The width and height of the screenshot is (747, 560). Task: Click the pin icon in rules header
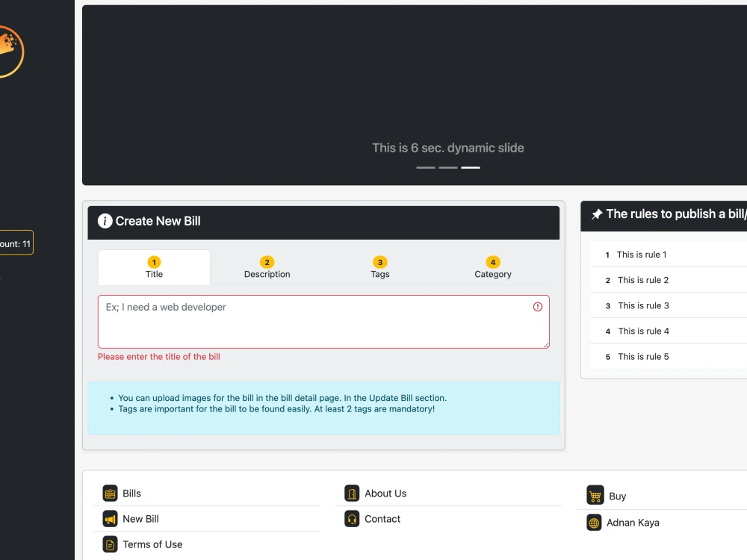click(x=597, y=214)
